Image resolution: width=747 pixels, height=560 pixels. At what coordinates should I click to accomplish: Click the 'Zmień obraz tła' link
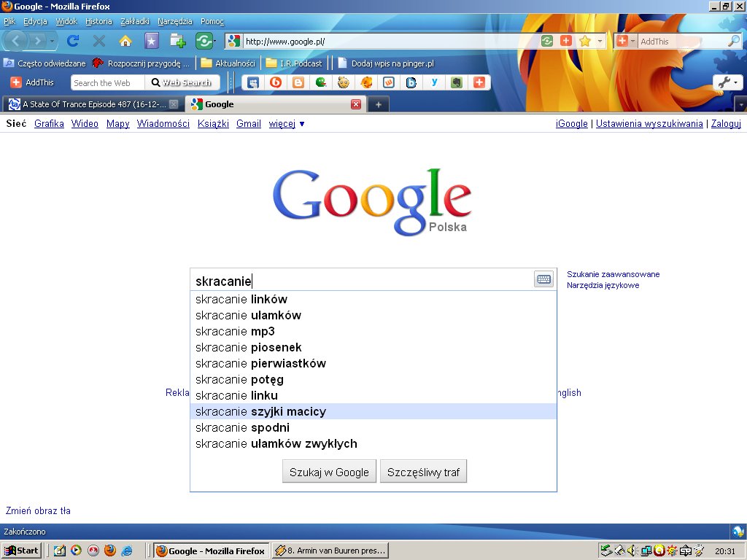(38, 511)
